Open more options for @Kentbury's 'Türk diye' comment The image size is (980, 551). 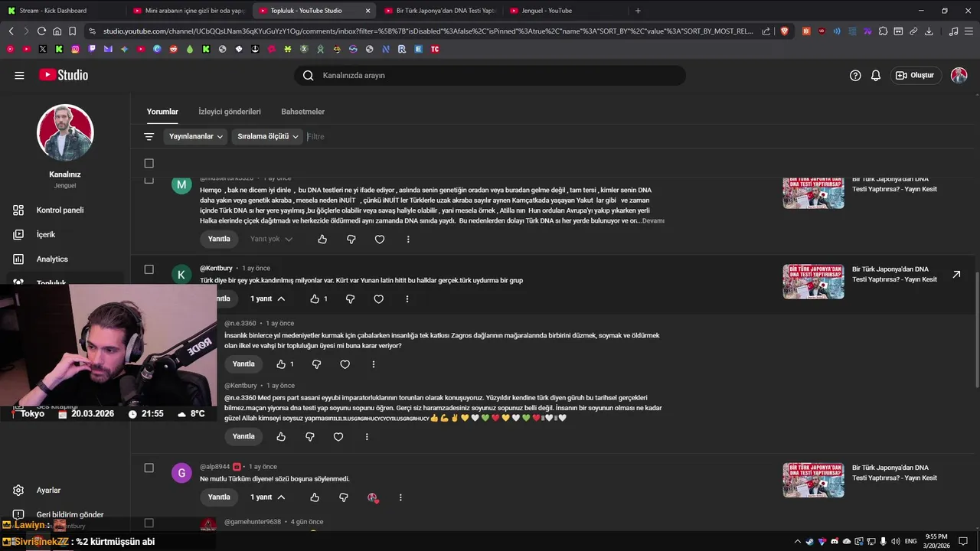pyautogui.click(x=407, y=298)
